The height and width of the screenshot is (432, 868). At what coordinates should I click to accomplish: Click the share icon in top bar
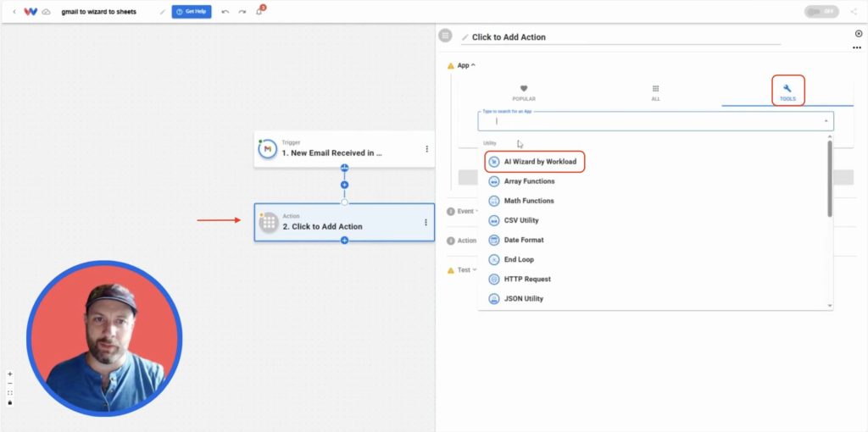pos(854,12)
